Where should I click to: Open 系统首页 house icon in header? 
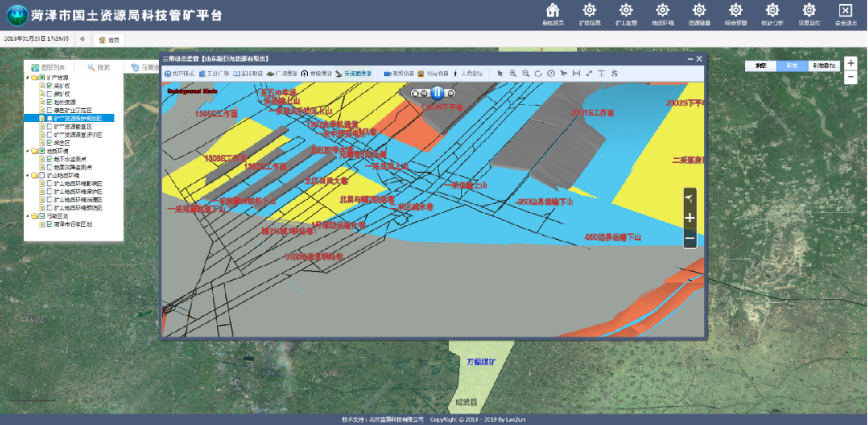coord(553,11)
